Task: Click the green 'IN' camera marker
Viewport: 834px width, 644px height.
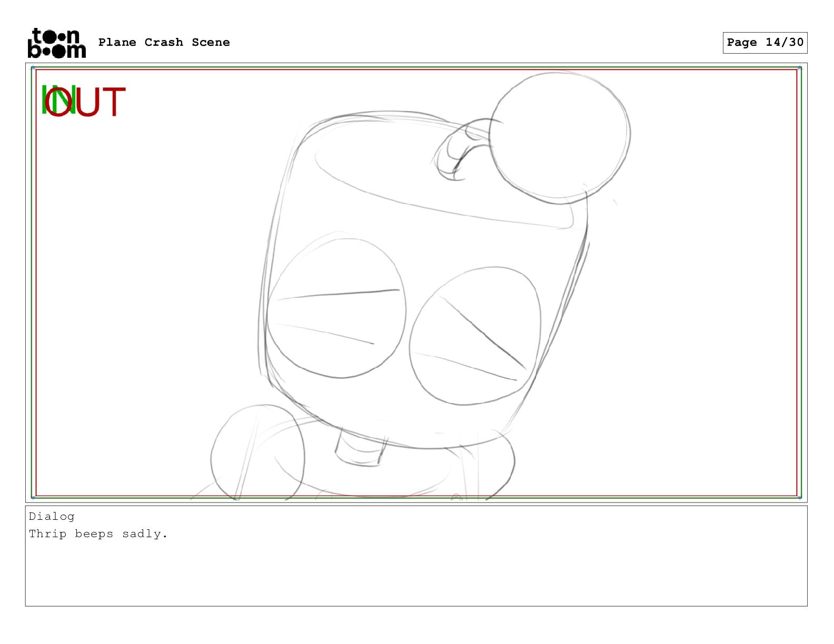Action: (58, 100)
